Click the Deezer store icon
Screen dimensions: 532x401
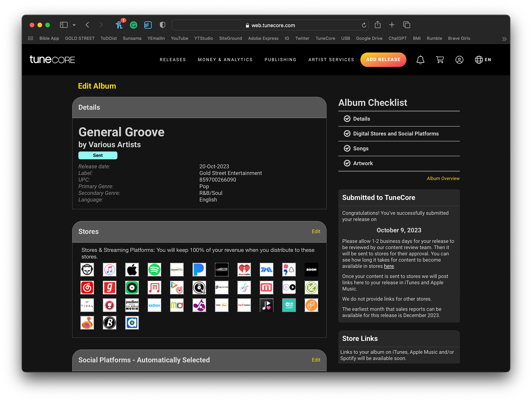point(222,270)
